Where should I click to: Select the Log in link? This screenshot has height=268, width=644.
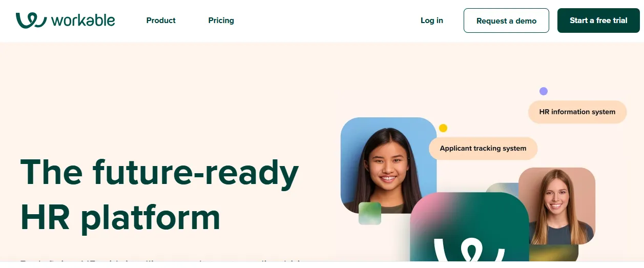tap(432, 20)
